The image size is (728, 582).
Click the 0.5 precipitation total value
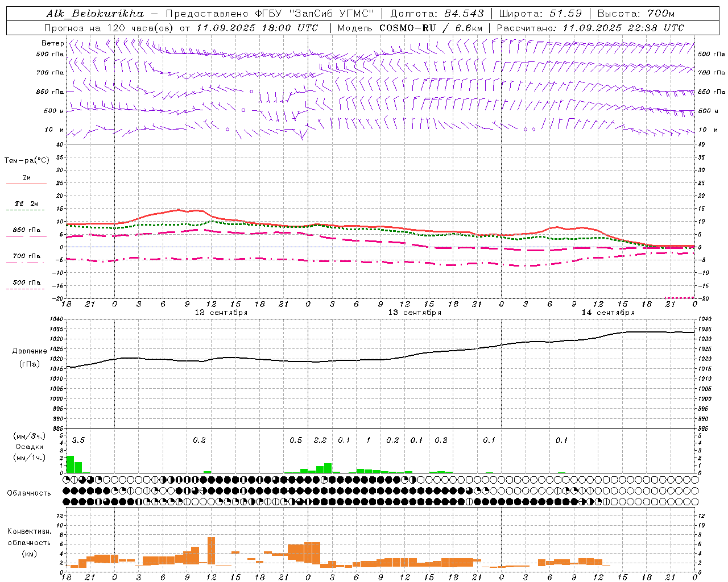296,440
